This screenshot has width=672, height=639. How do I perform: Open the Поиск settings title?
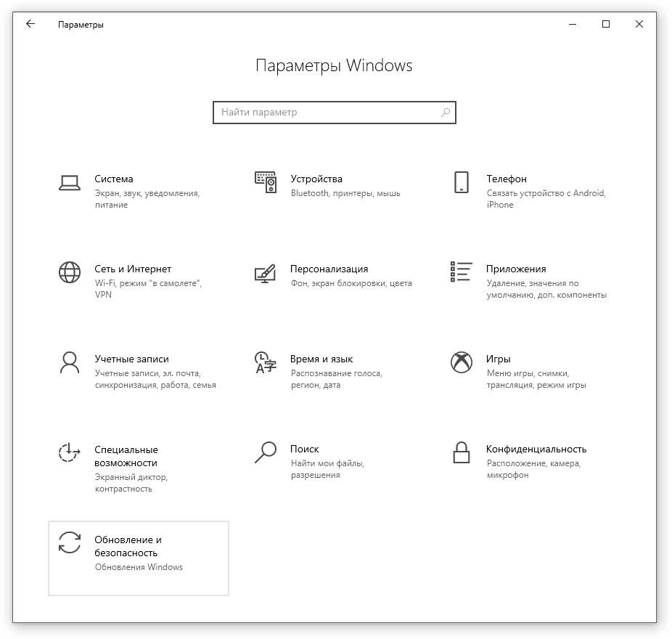click(304, 449)
